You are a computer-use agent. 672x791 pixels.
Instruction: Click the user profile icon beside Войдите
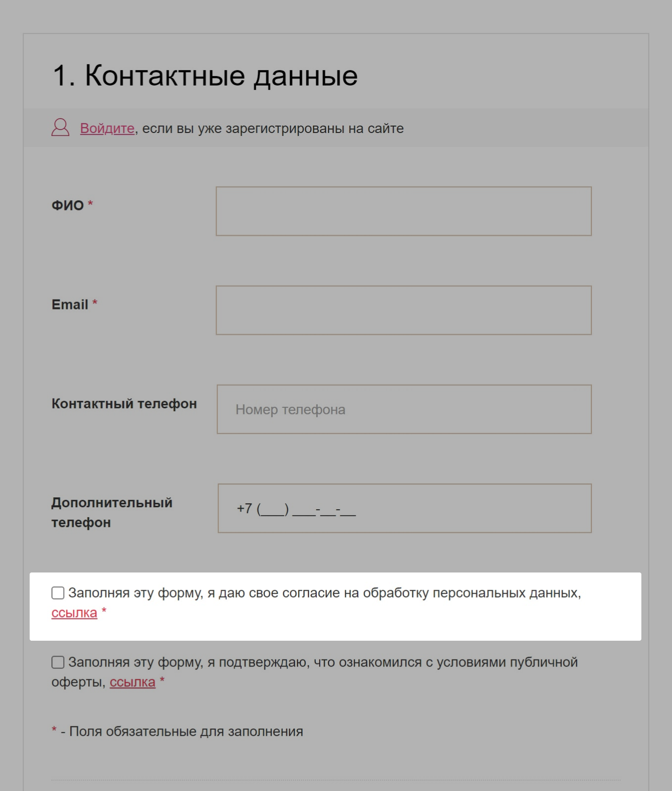60,128
